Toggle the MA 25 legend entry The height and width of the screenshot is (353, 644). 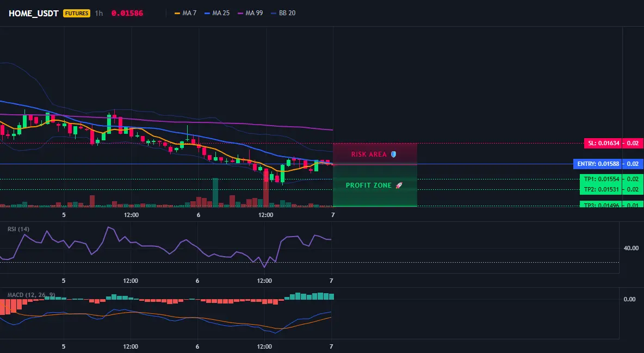[x=217, y=13]
